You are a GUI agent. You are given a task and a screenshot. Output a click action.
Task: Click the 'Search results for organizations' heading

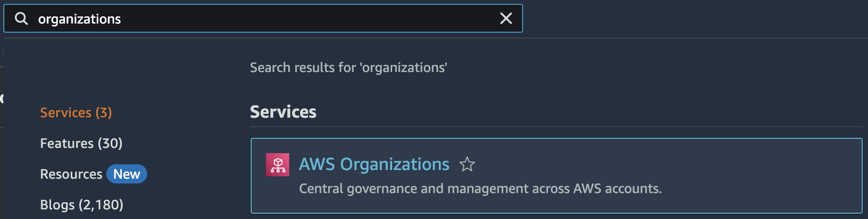pos(348,68)
